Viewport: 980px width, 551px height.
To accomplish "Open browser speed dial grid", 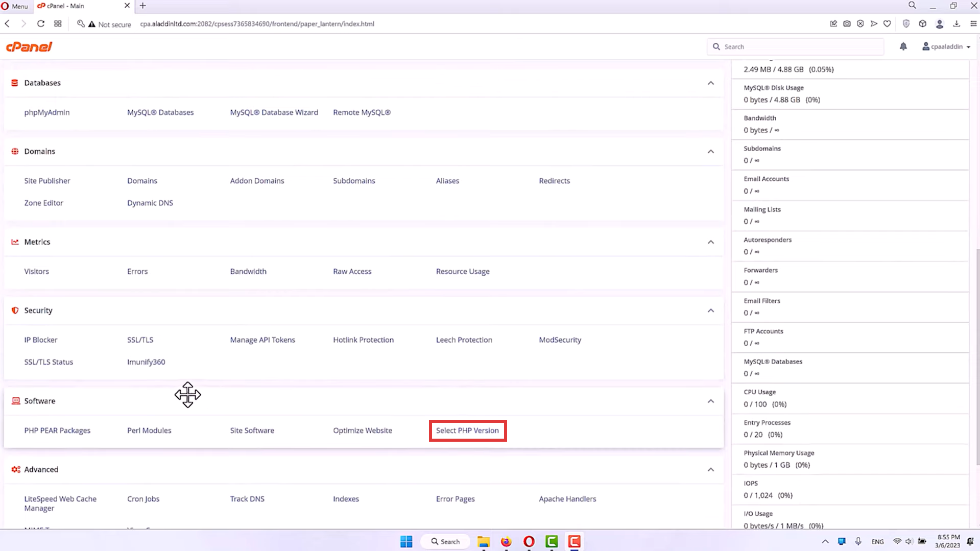I will (58, 23).
